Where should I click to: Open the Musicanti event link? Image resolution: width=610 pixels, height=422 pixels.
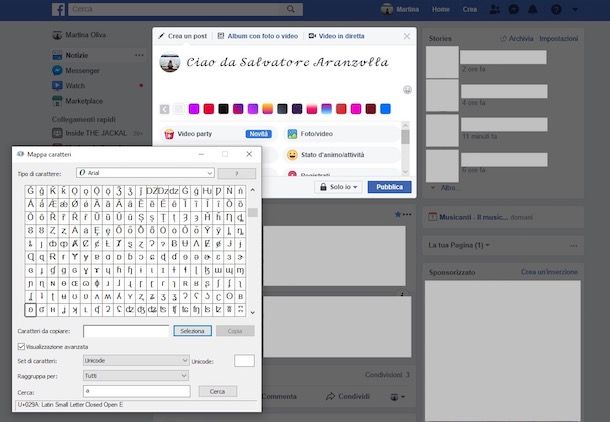pyautogui.click(x=473, y=217)
